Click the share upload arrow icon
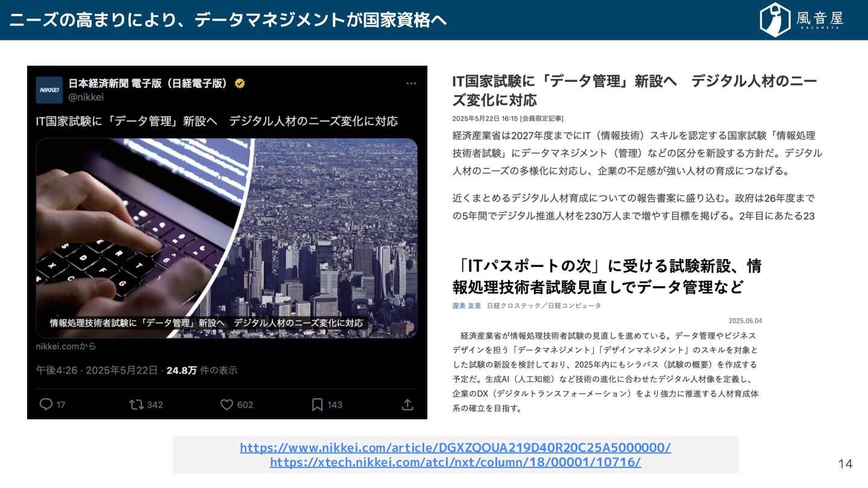The height and width of the screenshot is (488, 868). click(407, 404)
